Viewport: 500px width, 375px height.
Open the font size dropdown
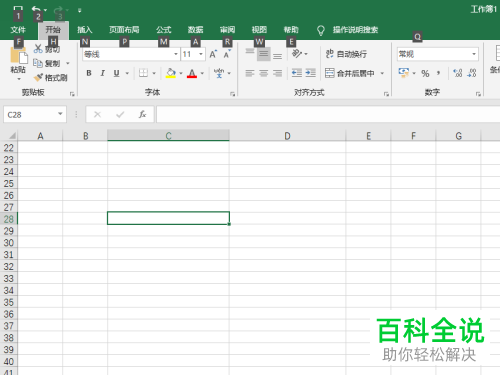click(x=201, y=54)
